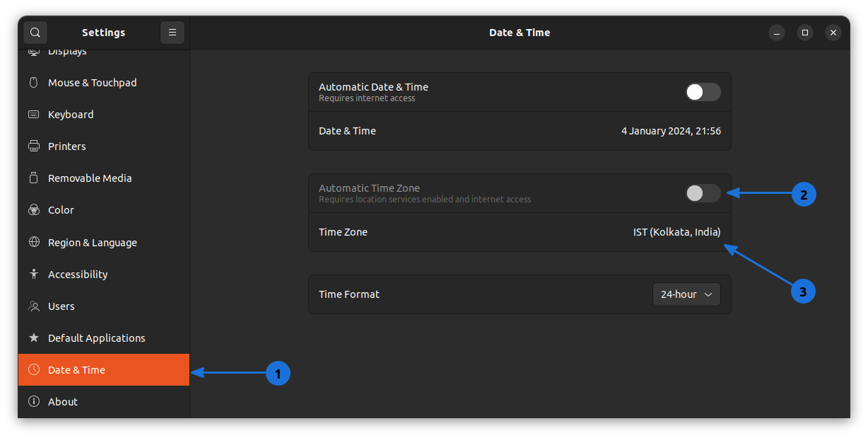Click the Printers icon in sidebar
868x438 pixels.
(33, 146)
